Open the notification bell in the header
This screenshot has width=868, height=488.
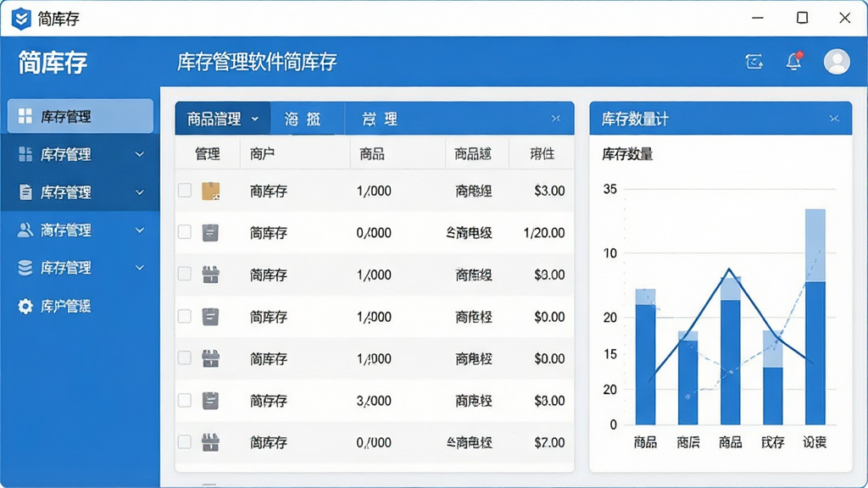[x=794, y=61]
